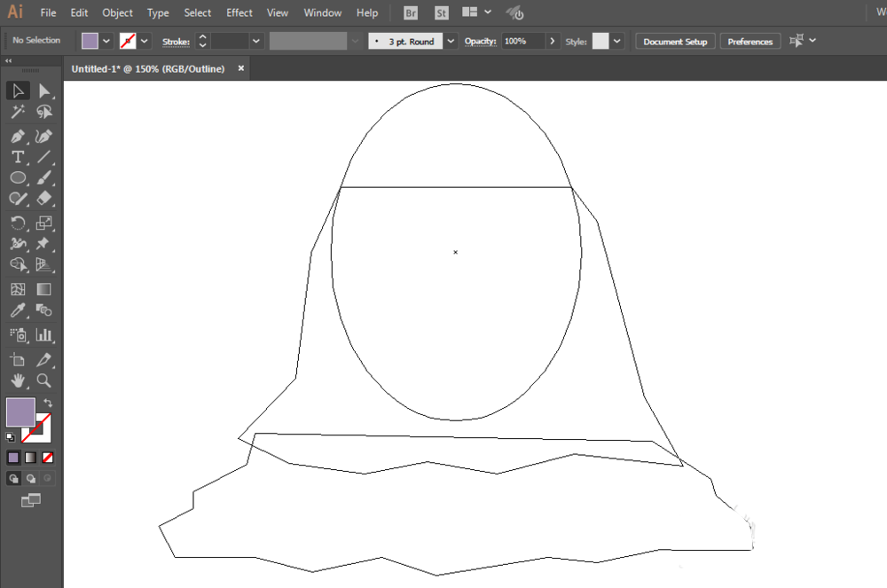Choose the Hand tool
This screenshot has height=588, width=887.
click(18, 380)
